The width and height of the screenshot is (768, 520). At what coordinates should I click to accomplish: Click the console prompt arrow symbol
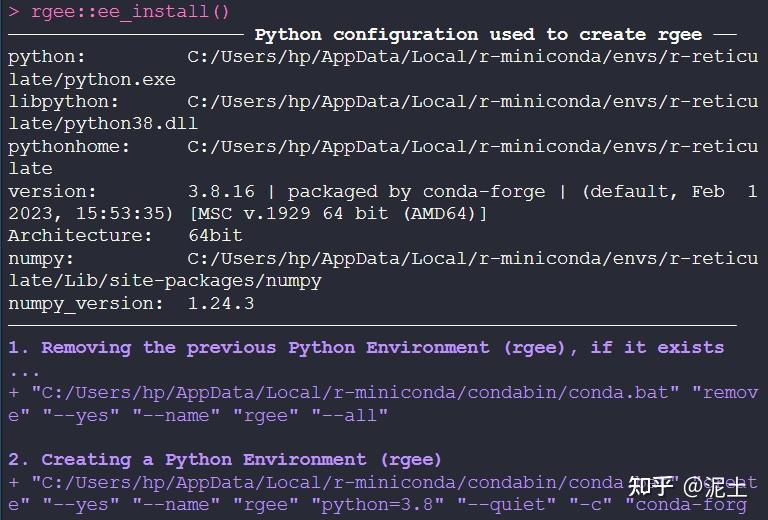[x=14, y=12]
